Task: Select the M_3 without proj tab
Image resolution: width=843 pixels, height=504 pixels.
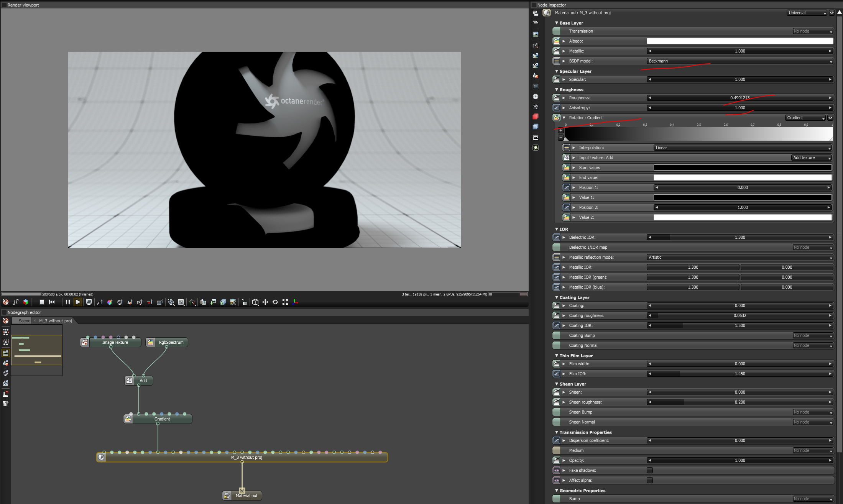Action: click(x=55, y=321)
